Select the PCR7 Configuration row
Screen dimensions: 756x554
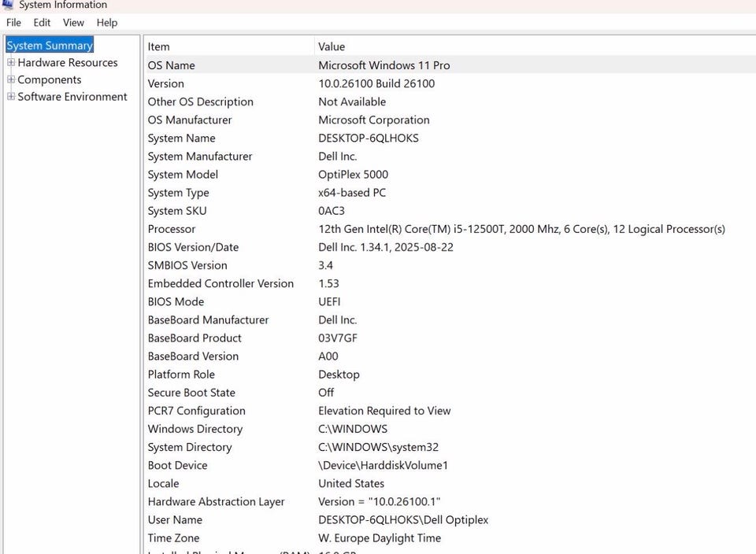coord(196,411)
